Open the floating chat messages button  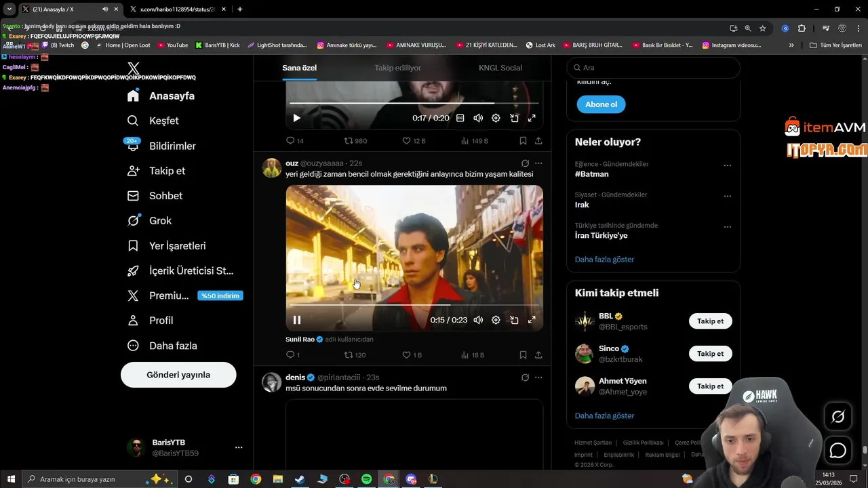(838, 451)
